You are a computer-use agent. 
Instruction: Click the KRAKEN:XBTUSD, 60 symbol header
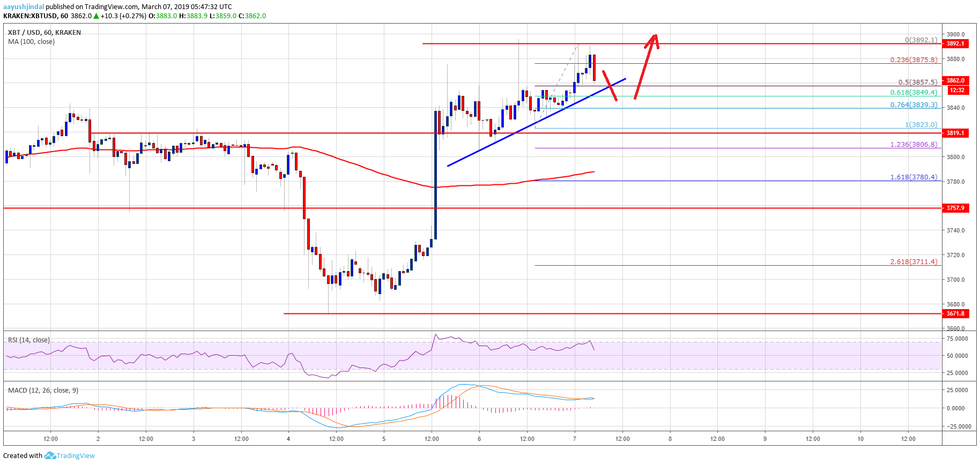35,16
